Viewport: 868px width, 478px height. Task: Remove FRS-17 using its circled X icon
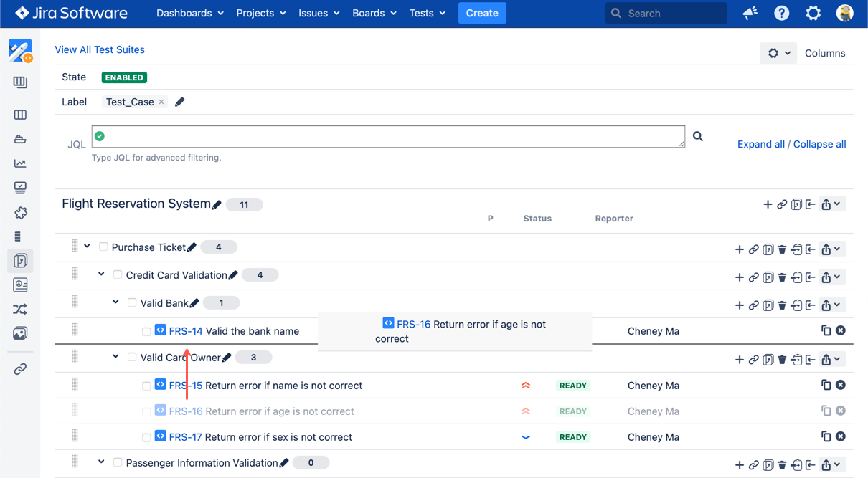[x=841, y=436]
